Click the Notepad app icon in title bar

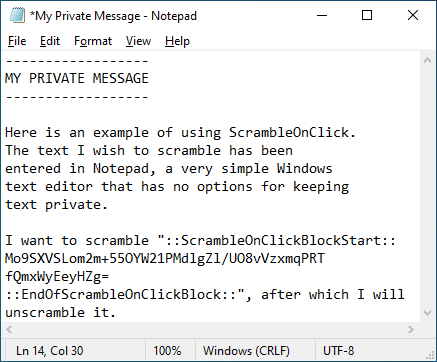point(17,15)
